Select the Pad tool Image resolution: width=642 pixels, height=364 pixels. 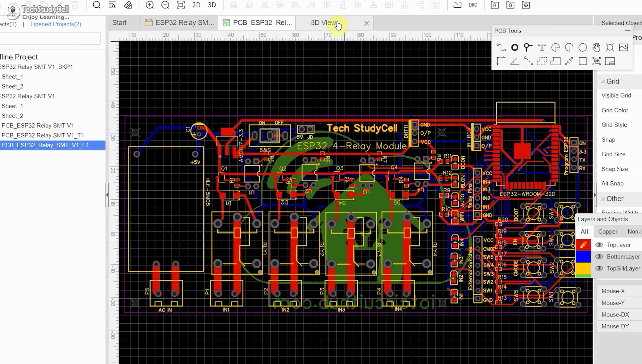coord(515,48)
